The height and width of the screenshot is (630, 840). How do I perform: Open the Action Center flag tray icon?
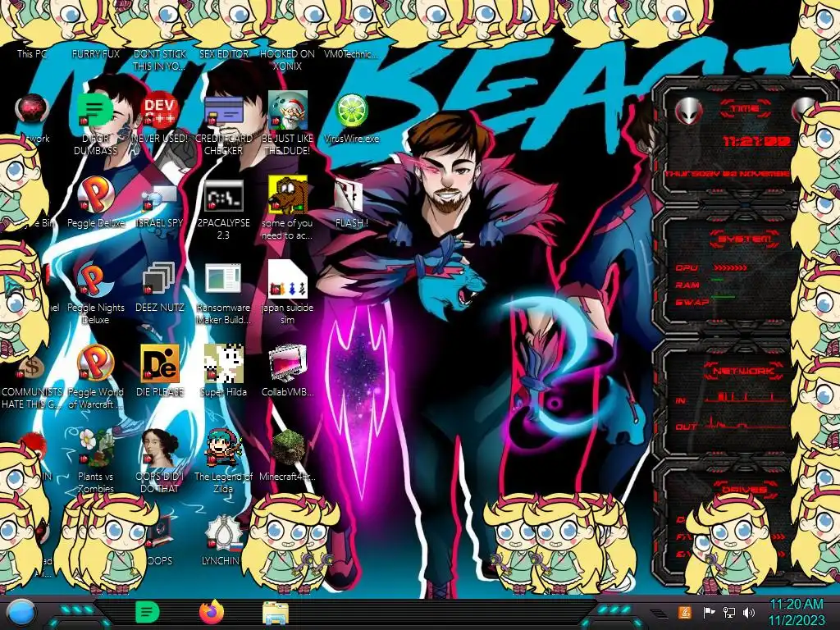pos(709,612)
